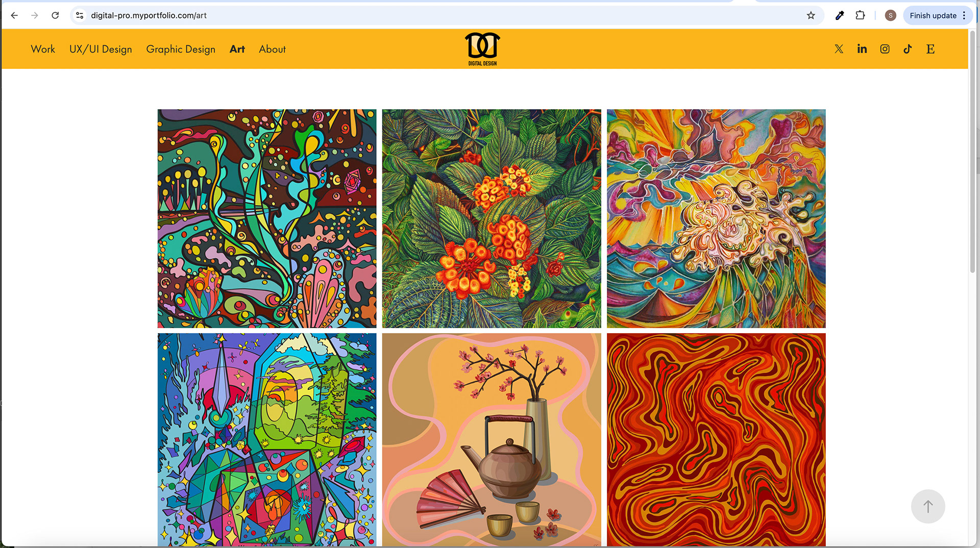Click the back-to-top arrow button
Viewport: 980px width, 548px height.
pyautogui.click(x=928, y=506)
